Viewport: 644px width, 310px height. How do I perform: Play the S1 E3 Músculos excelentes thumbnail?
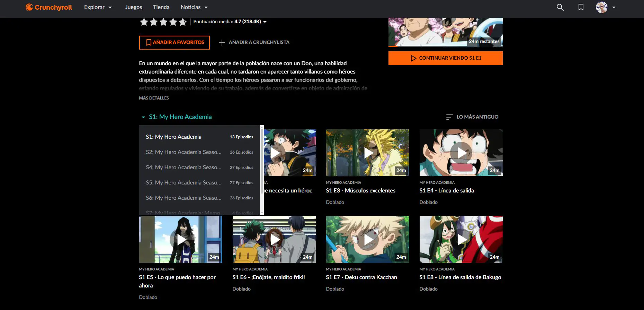[x=368, y=153]
